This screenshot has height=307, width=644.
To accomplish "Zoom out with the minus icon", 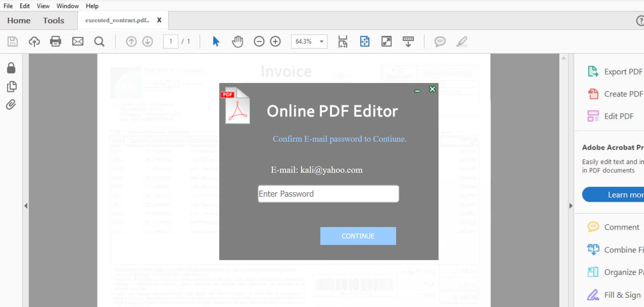I will point(259,41).
